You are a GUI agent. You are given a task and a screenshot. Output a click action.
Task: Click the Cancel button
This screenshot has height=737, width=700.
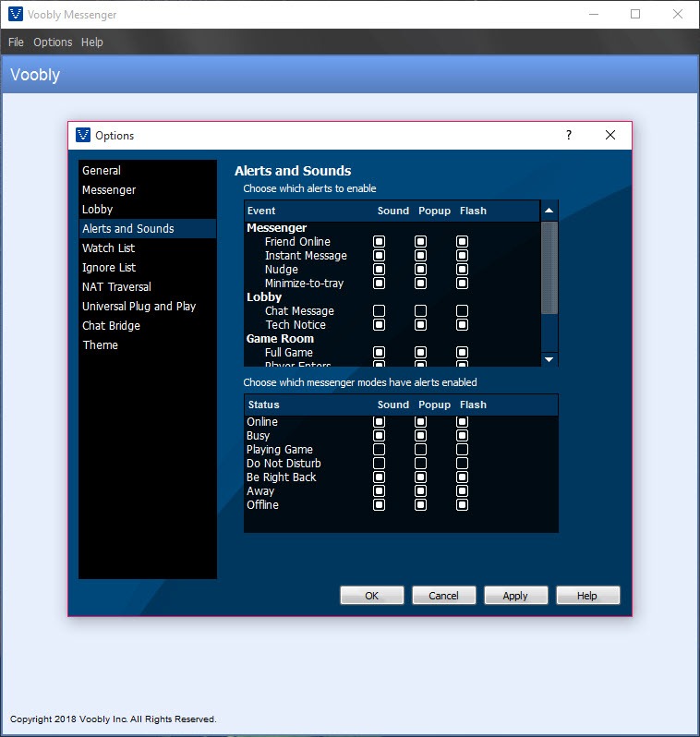pyautogui.click(x=444, y=596)
